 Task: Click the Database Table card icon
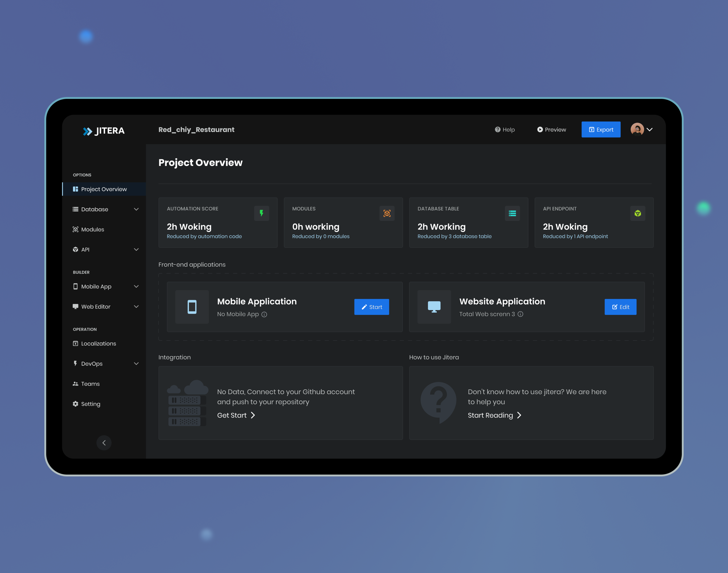coord(512,213)
